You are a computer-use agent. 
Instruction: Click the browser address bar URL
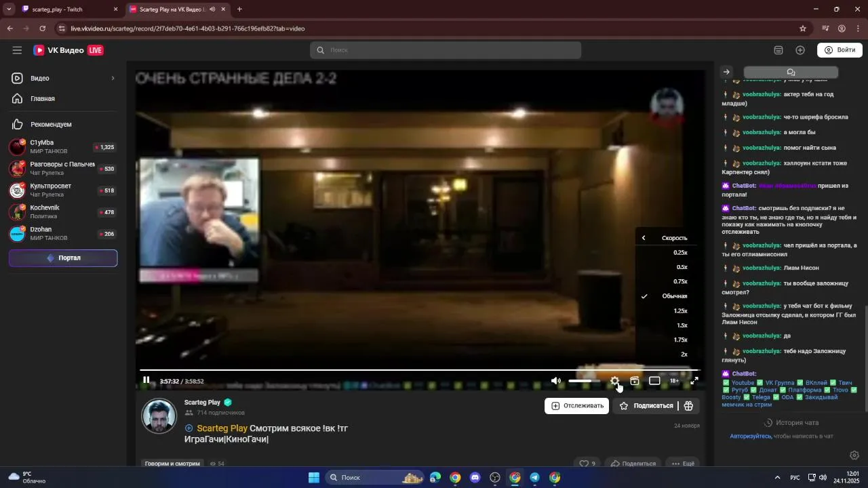[187, 28]
